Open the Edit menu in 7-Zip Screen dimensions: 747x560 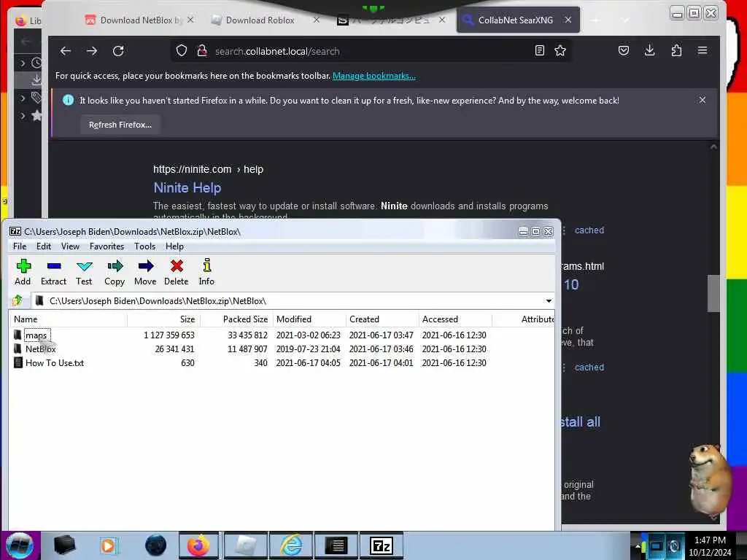coord(43,246)
